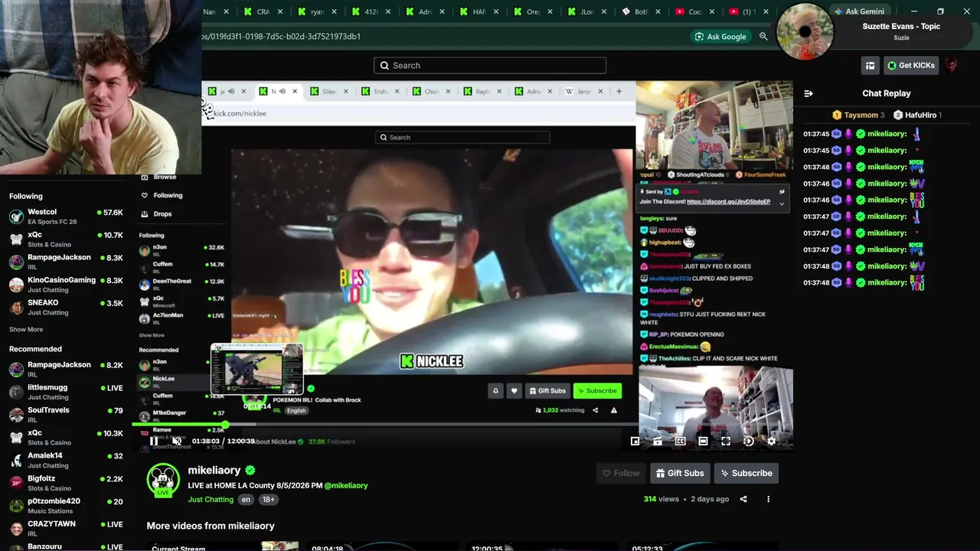The height and width of the screenshot is (551, 980).
Task: Click the 'en' language tag
Action: (x=246, y=500)
